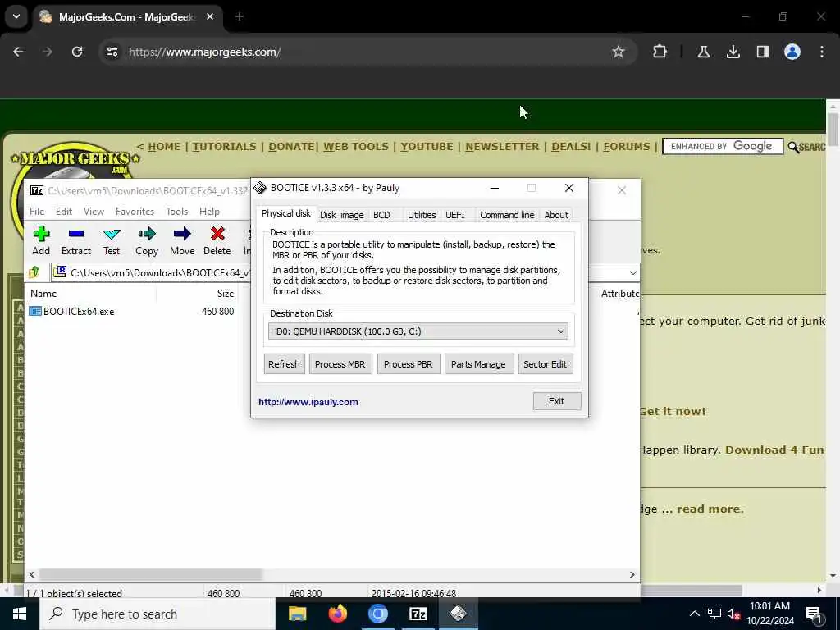Open the 7-Zip View menu
Image resolution: width=840 pixels, height=630 pixels.
click(94, 212)
